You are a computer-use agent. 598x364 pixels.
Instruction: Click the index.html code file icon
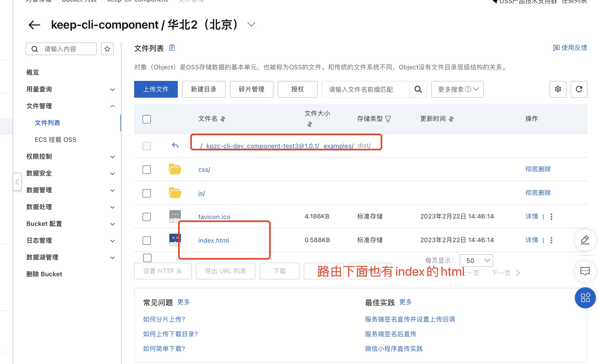point(175,240)
